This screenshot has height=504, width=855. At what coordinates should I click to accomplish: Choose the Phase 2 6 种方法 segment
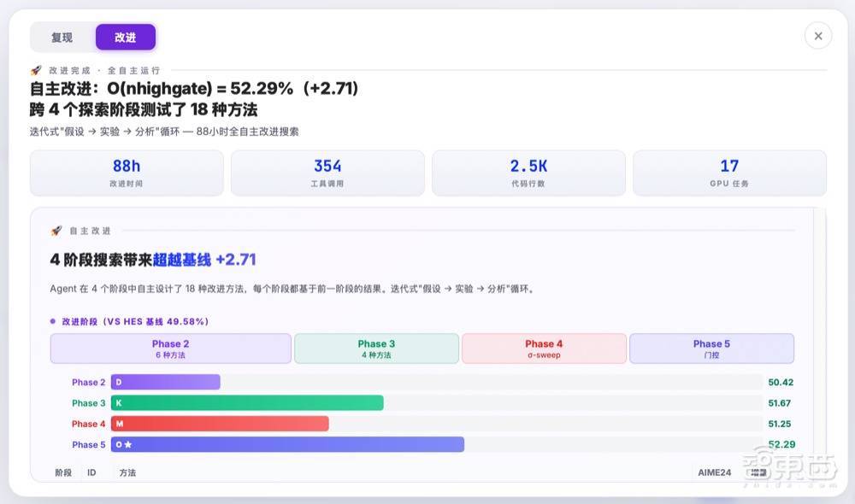[x=171, y=349]
